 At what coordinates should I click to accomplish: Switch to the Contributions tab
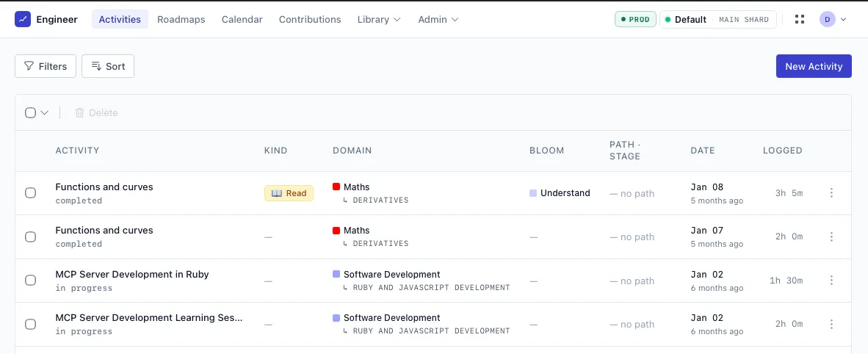(310, 19)
